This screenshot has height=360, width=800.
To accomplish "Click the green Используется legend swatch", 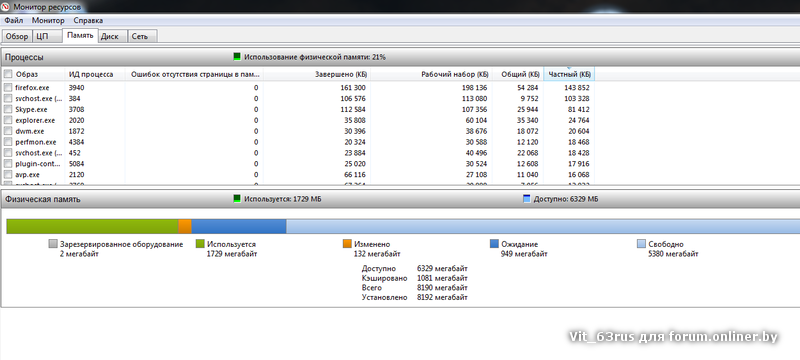I will [200, 244].
